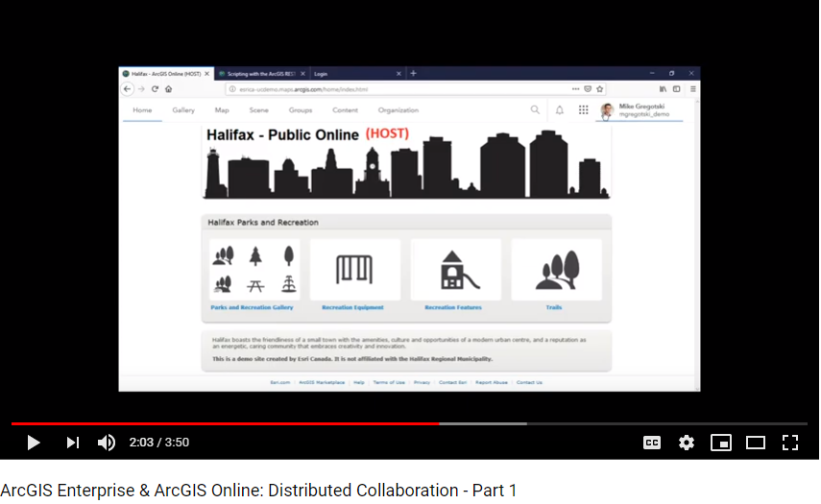Open Scene in ArcGIS navigation
821x504 pixels.
(258, 110)
